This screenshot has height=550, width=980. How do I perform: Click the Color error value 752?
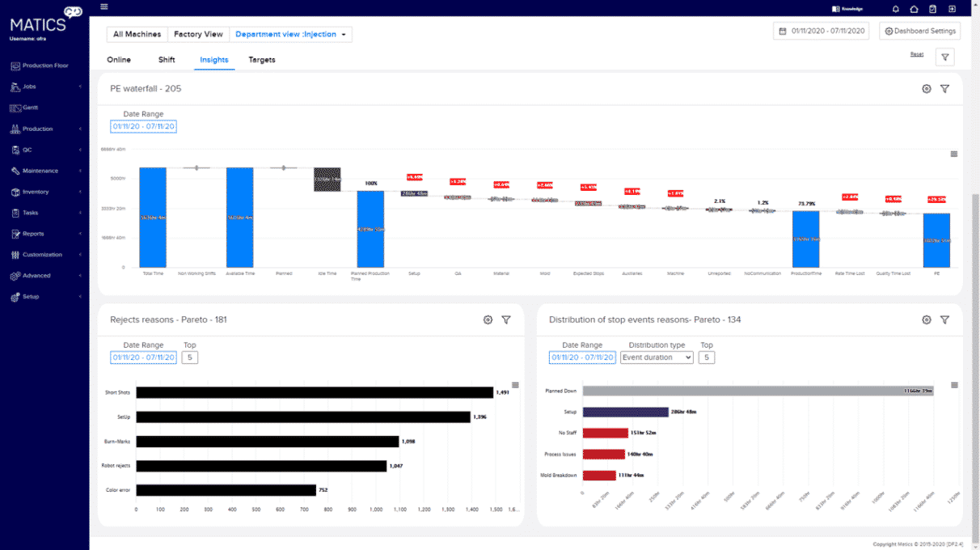coord(323,490)
